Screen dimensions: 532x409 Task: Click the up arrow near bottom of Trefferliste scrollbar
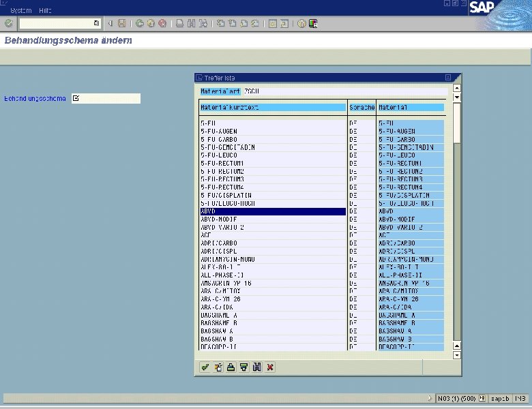[x=457, y=346]
